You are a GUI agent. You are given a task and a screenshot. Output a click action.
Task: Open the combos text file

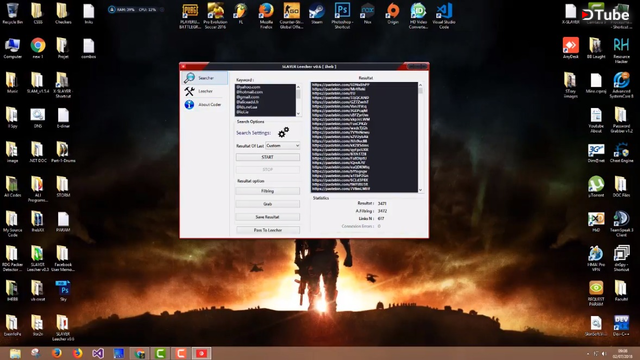tap(89, 48)
